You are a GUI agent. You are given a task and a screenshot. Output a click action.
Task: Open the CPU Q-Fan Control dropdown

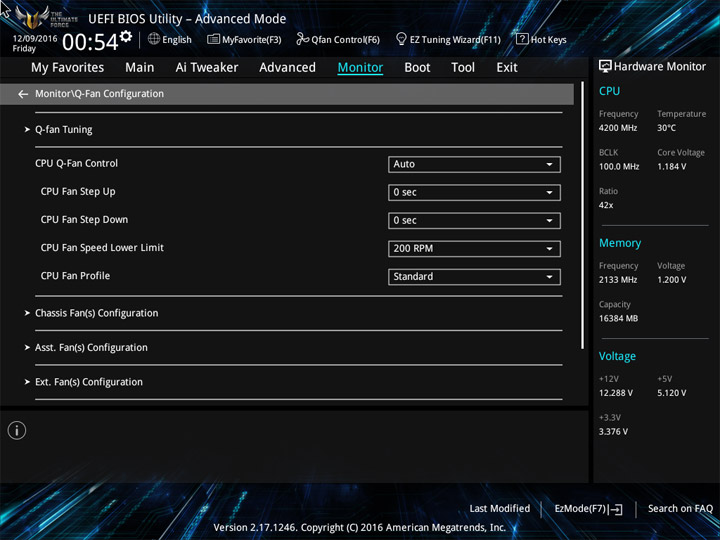pos(474,164)
